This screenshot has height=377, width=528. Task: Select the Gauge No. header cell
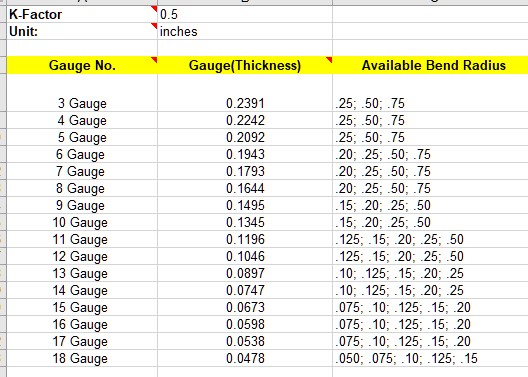[x=82, y=65]
